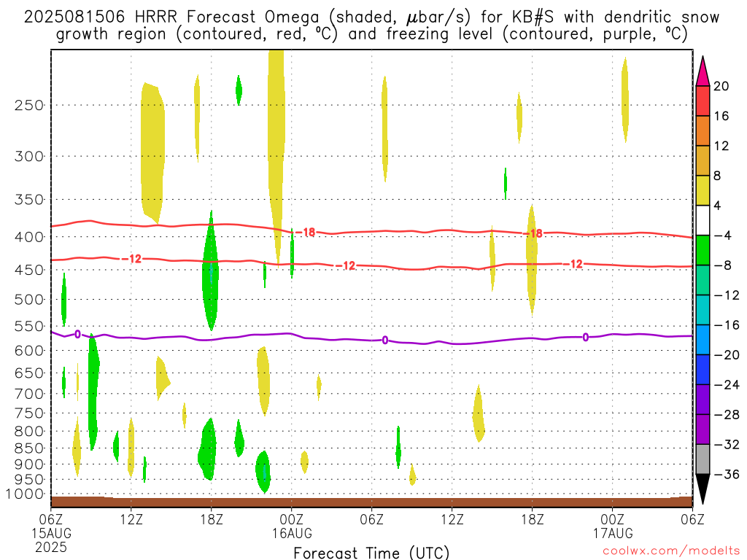Click the color scale value -16
Image resolution: width=747 pixels, height=560 pixels.
727,324
